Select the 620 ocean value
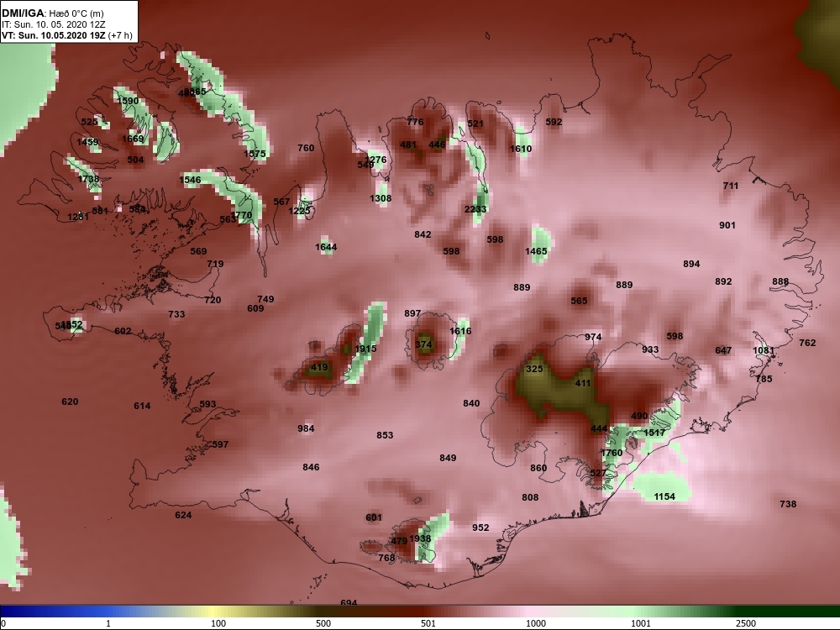The image size is (840, 630). pos(71,402)
